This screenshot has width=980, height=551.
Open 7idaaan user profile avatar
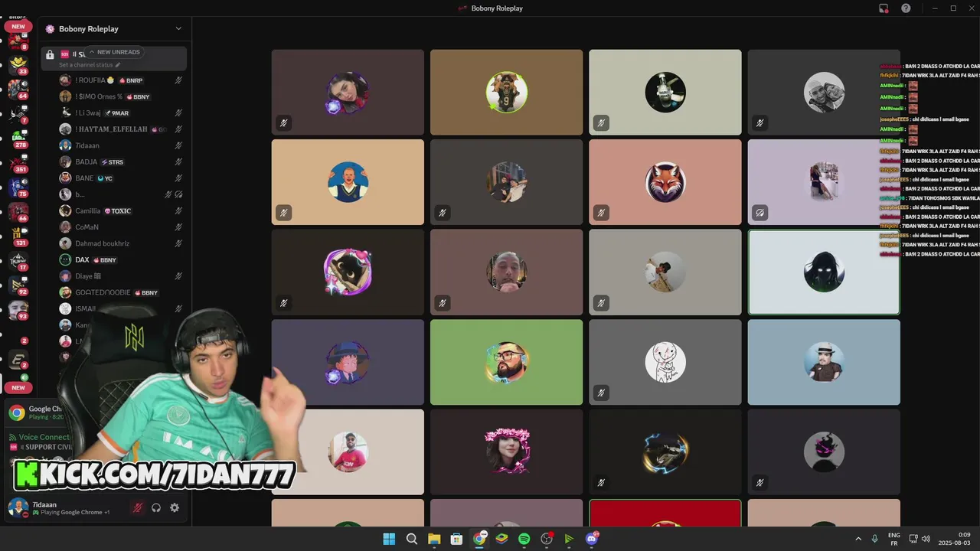(18, 507)
